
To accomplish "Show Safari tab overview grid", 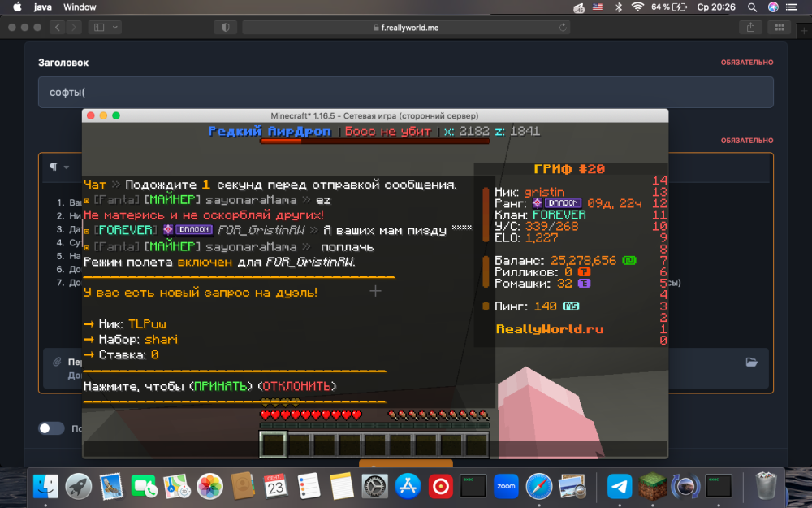I will point(780,28).
